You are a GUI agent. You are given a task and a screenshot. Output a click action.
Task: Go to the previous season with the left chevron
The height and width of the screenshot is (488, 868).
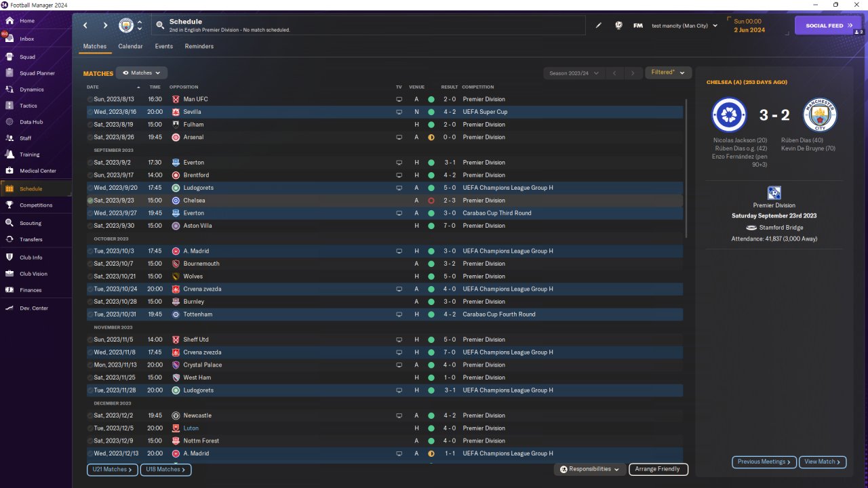[614, 73]
